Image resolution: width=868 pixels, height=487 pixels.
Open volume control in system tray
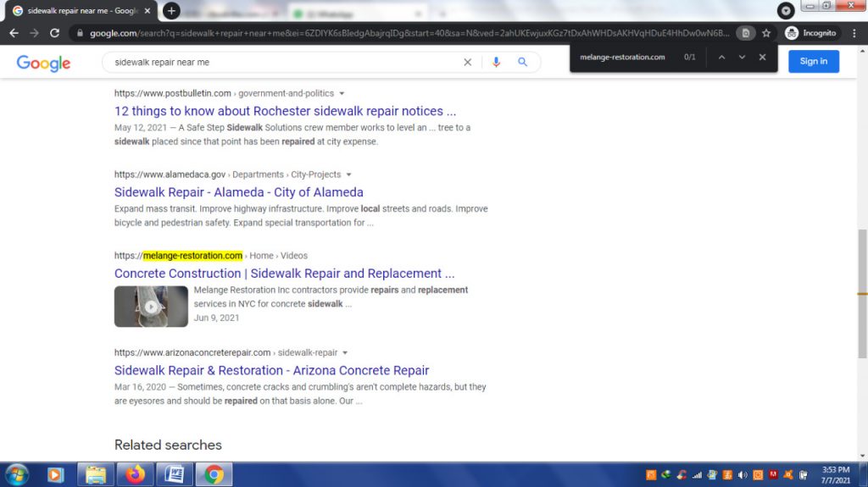coord(743,475)
